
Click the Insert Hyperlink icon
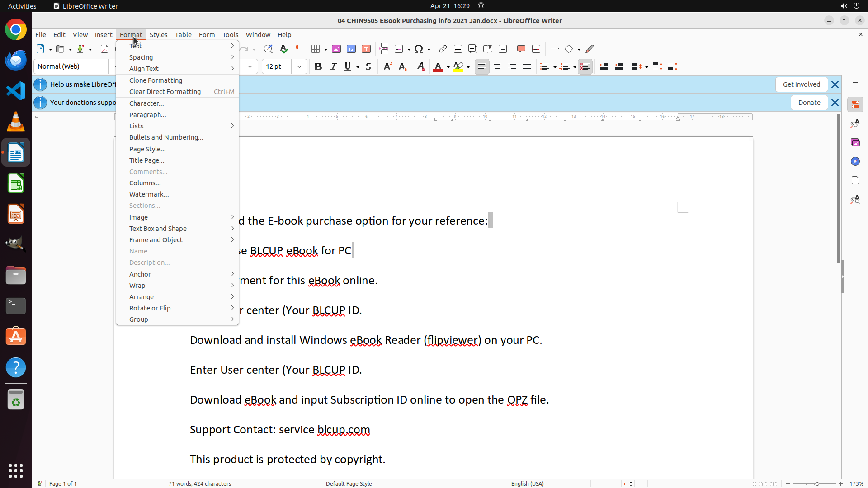[x=443, y=49]
